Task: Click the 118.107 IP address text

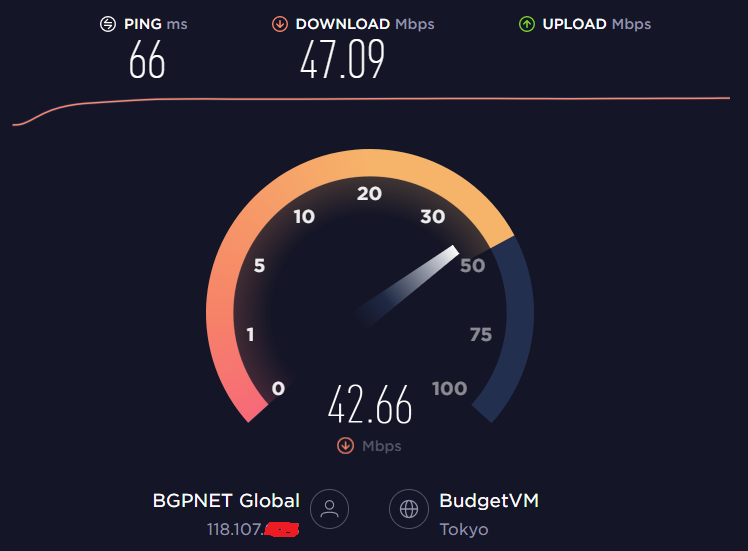Action: tap(234, 529)
